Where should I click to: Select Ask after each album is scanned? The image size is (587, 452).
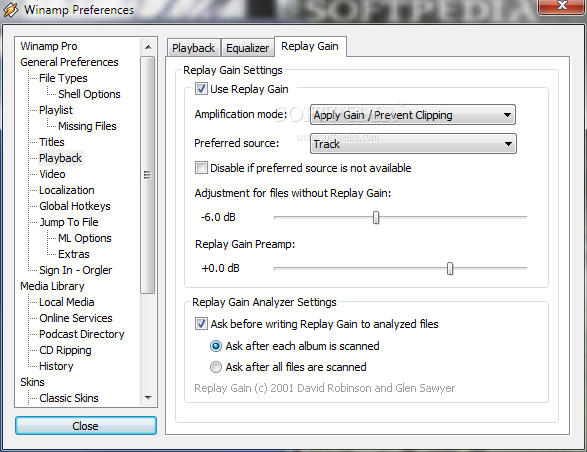pos(216,346)
